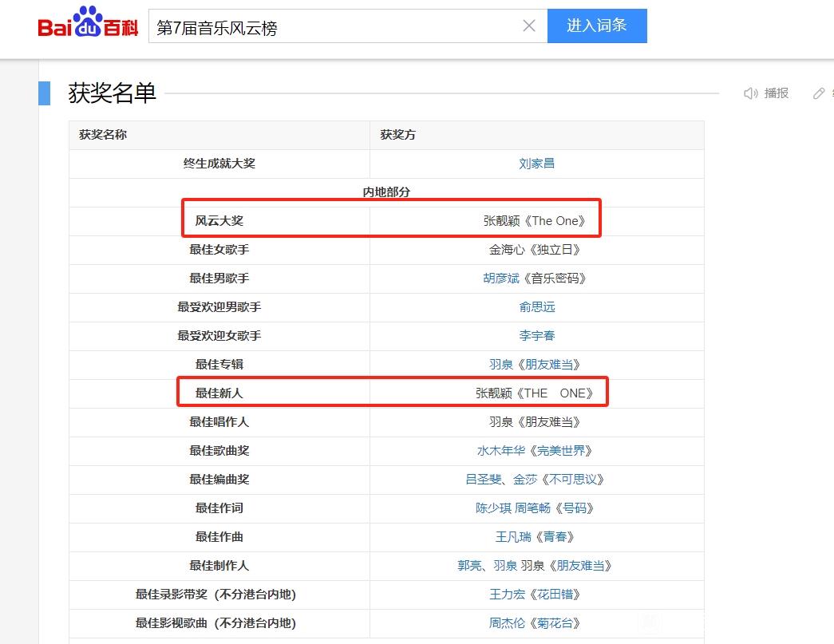Viewport: 834px width, 644px height.
Task: Select the 最受欢迎女歌手 cell
Action: pyautogui.click(x=219, y=335)
